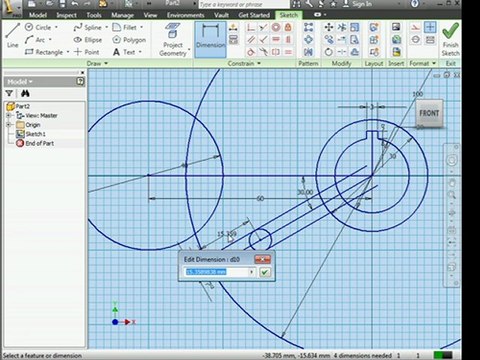Select the Line tool

click(13, 36)
